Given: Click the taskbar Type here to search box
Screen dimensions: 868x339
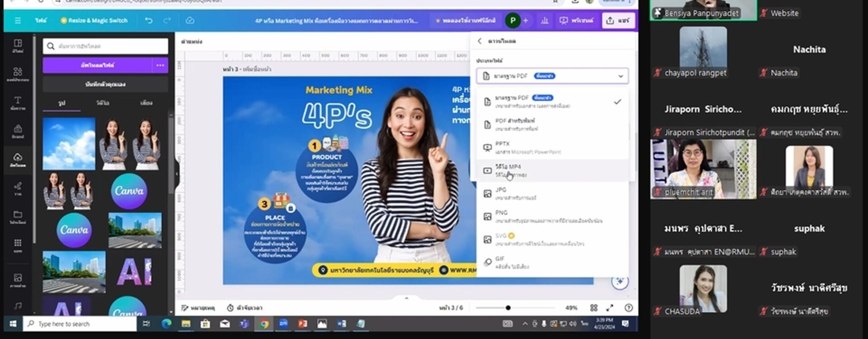Looking at the screenshot, I should coord(80,324).
